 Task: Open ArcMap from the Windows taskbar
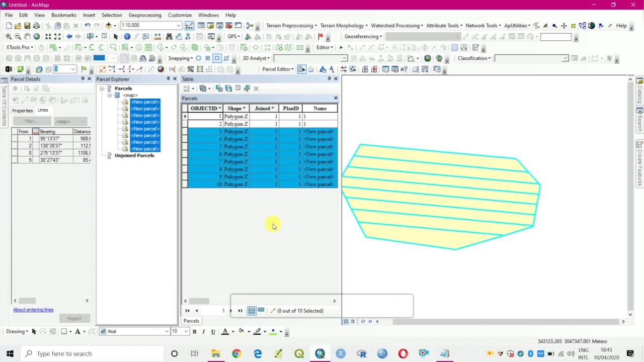click(320, 353)
